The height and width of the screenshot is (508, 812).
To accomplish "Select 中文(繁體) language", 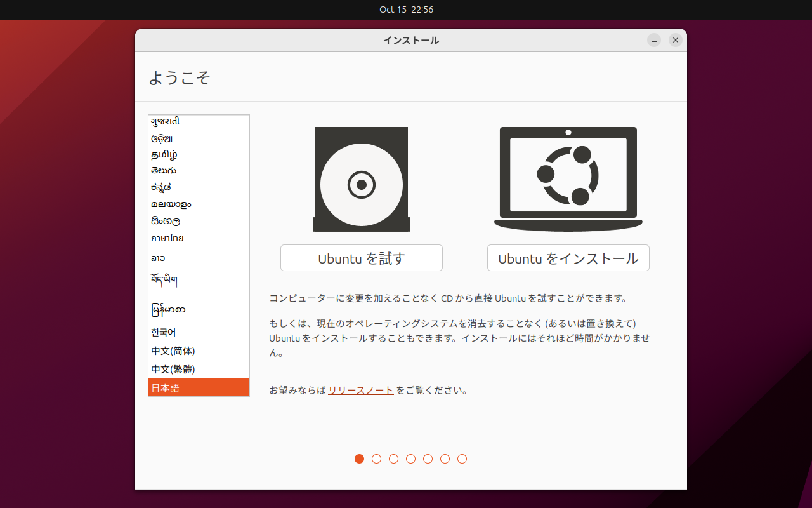I will pos(173,368).
